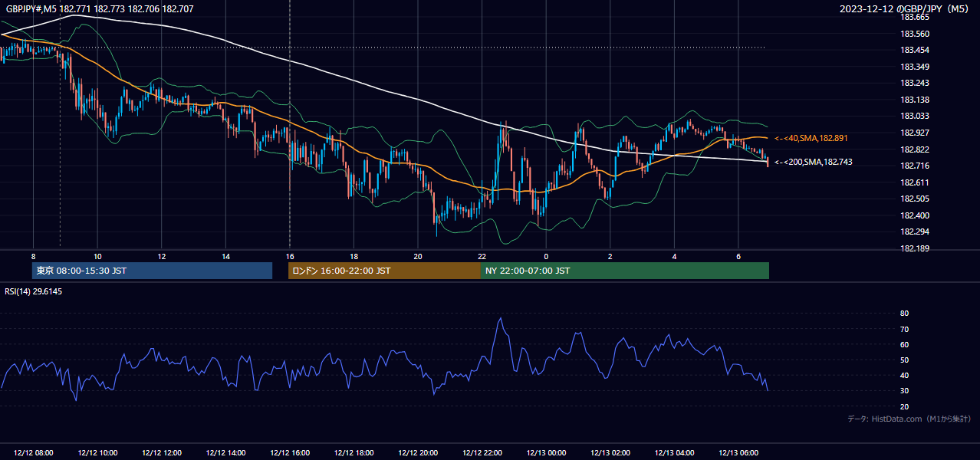Click the 12/12 12:00 bottom time label

click(x=162, y=453)
